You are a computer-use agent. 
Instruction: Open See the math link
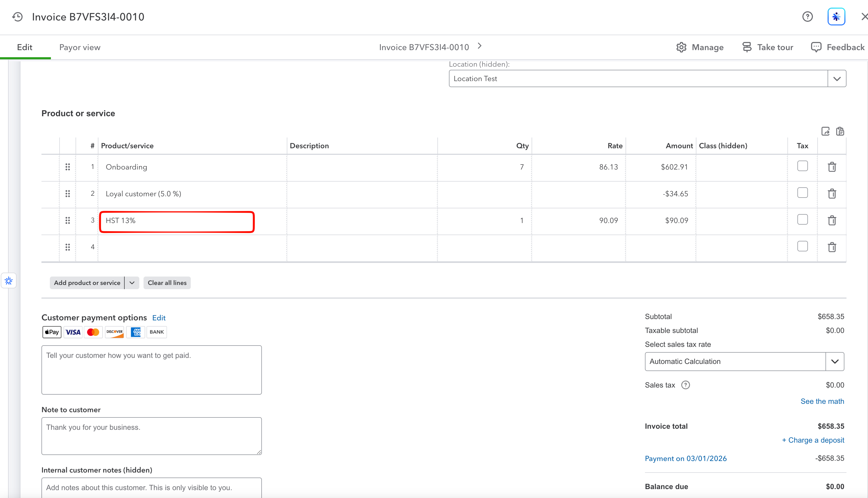tap(822, 401)
